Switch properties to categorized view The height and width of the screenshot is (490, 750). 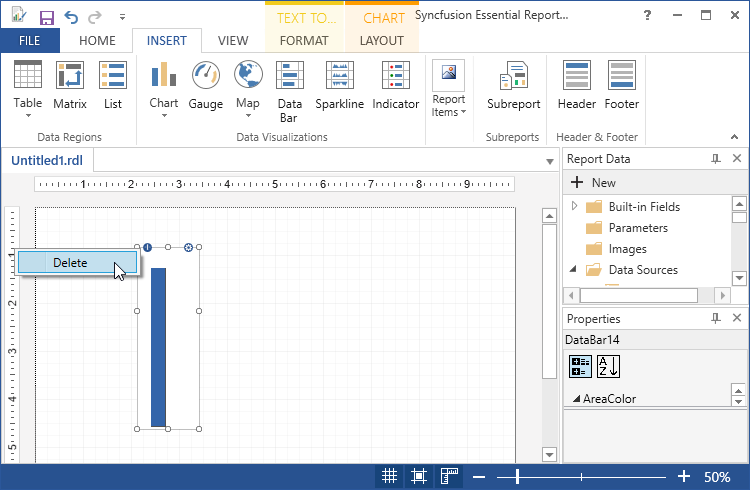580,366
